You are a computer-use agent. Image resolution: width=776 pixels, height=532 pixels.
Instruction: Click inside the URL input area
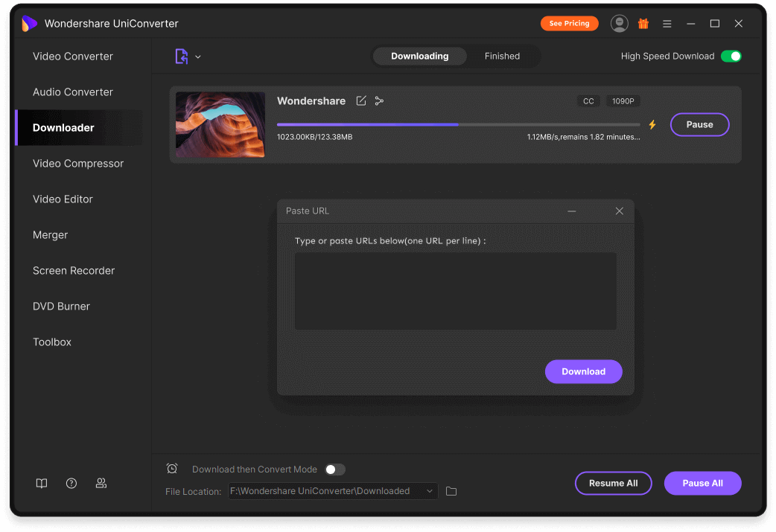point(455,290)
